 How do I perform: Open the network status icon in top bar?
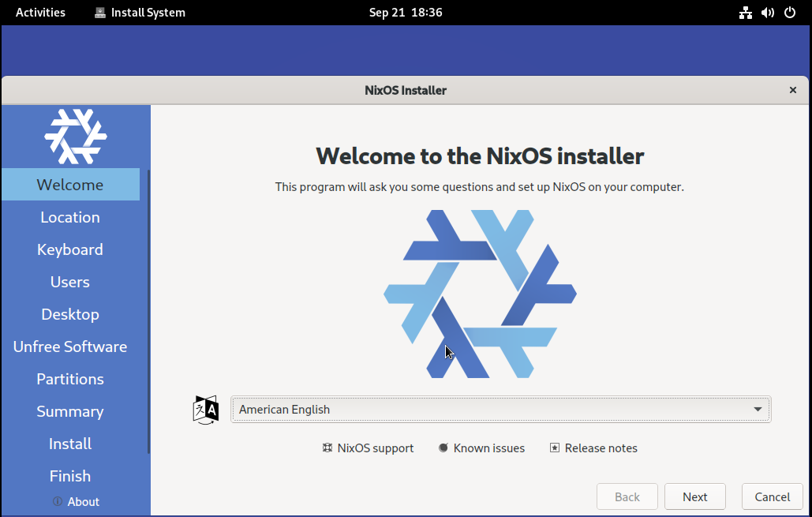[745, 13]
